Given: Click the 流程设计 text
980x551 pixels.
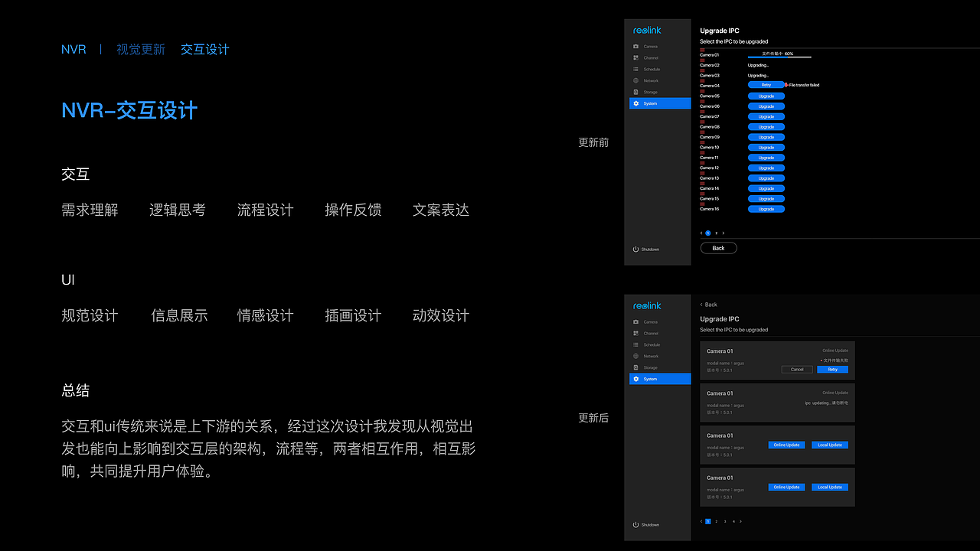Looking at the screenshot, I should 266,210.
